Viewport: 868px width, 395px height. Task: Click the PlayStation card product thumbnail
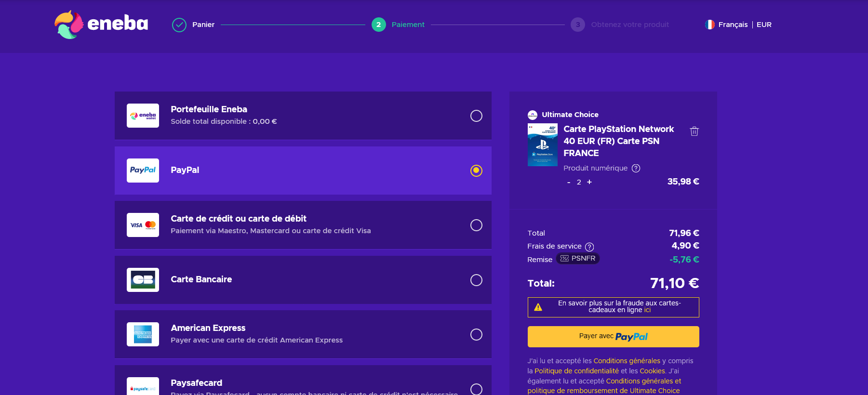click(x=543, y=145)
